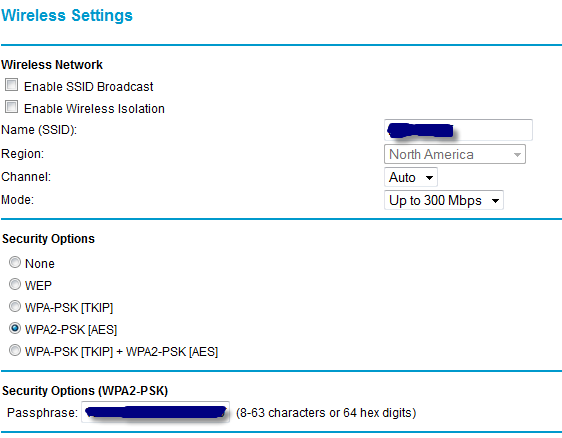Click the WEP label text
This screenshot has height=438, width=562.
click(x=38, y=286)
